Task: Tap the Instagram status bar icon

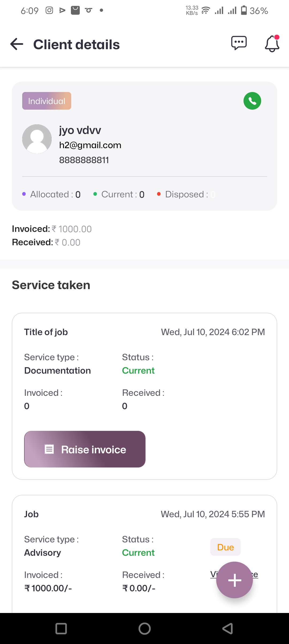Action: click(49, 10)
